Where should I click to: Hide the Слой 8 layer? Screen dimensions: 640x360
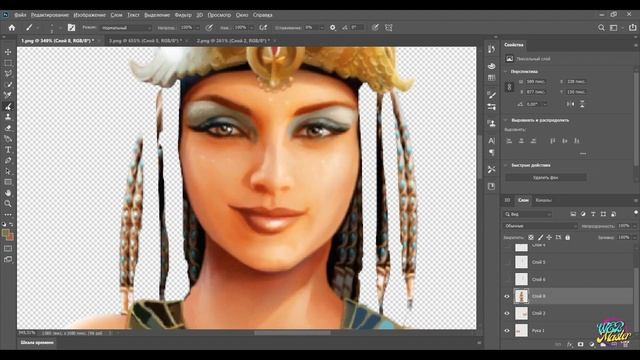507,296
